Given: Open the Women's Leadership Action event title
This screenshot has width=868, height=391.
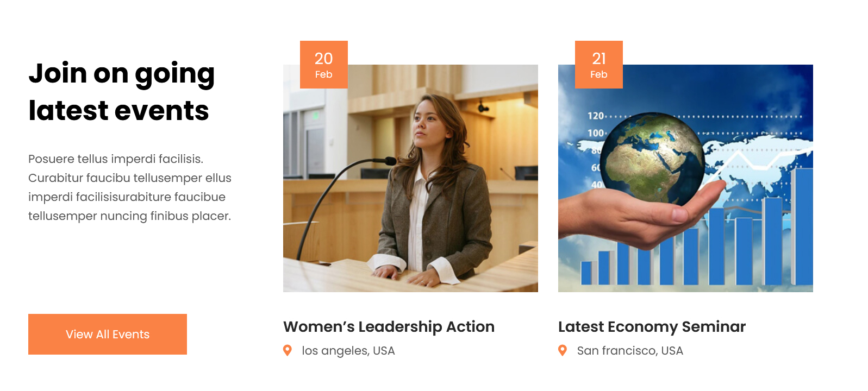Looking at the screenshot, I should click(x=389, y=326).
